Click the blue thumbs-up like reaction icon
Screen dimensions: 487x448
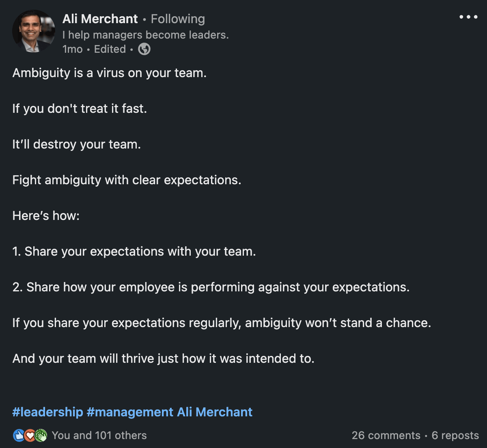click(x=19, y=435)
